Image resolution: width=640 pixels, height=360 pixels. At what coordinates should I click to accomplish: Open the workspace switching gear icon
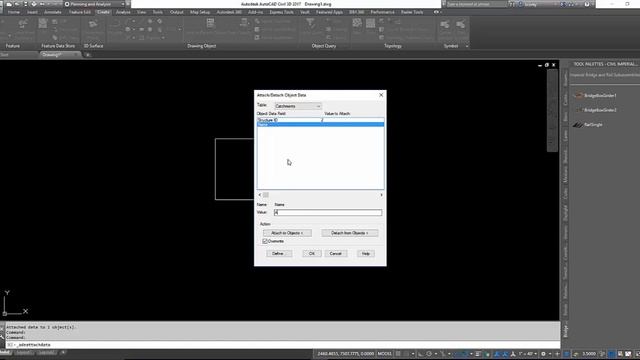click(x=543, y=354)
